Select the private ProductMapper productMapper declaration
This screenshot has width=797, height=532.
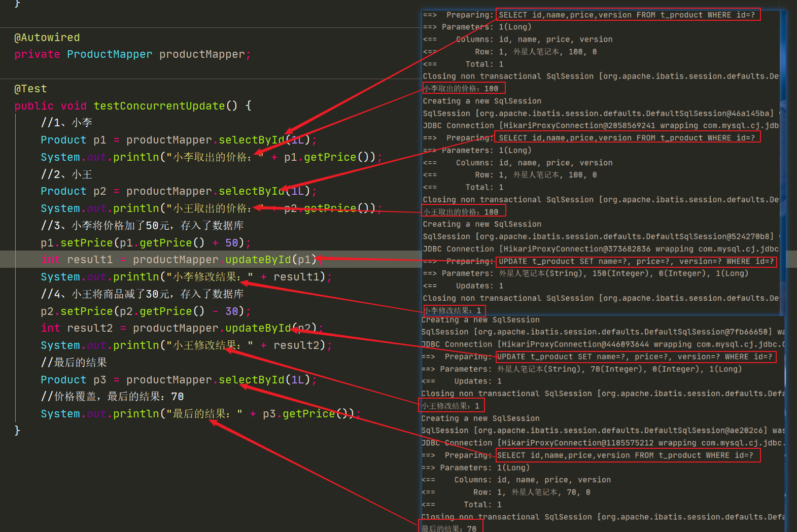point(132,54)
